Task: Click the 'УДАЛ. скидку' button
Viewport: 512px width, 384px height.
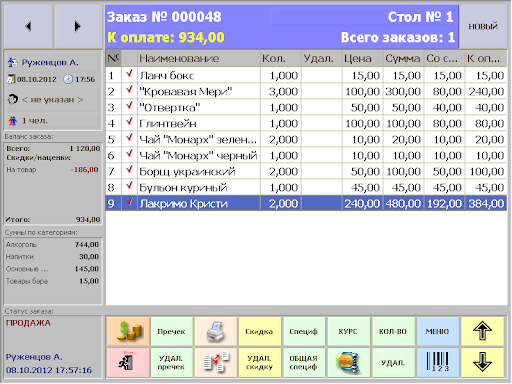Action: (260, 363)
